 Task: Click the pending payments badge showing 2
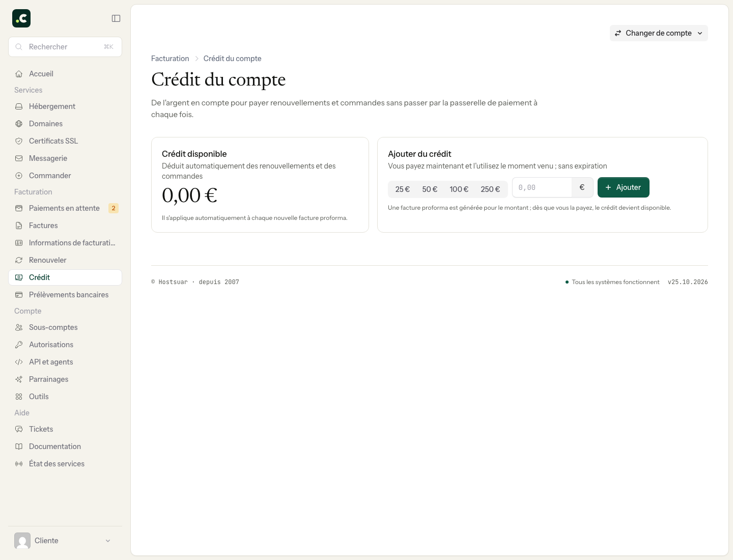(114, 208)
